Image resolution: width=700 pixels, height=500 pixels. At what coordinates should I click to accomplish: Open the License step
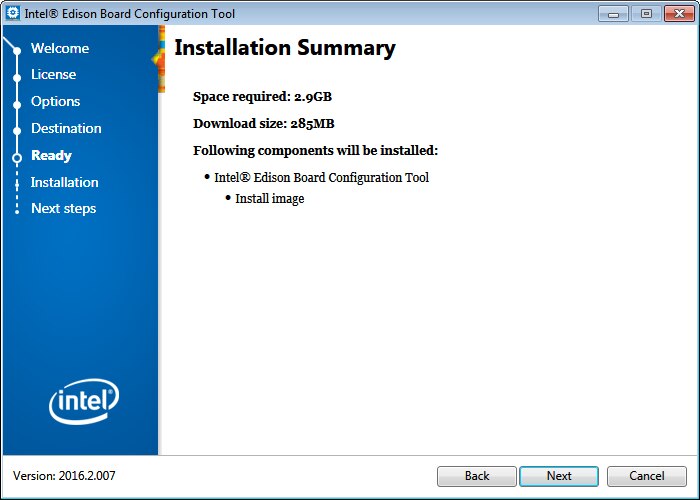(x=54, y=75)
